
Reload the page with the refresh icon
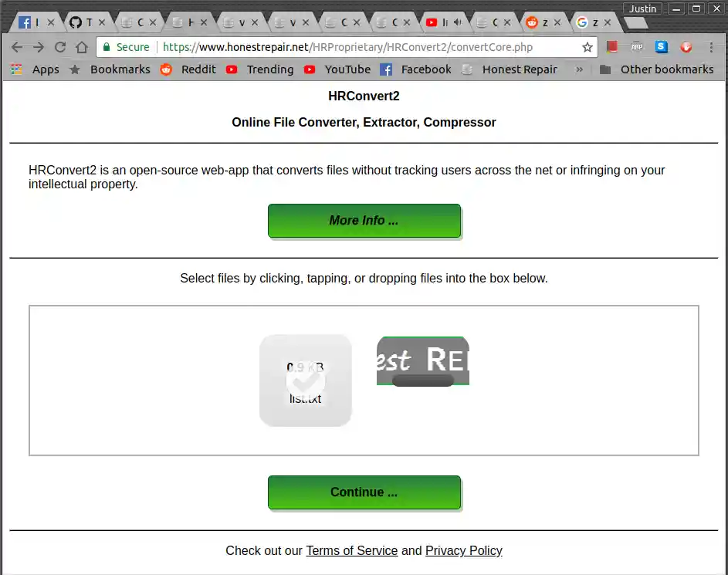[60, 46]
